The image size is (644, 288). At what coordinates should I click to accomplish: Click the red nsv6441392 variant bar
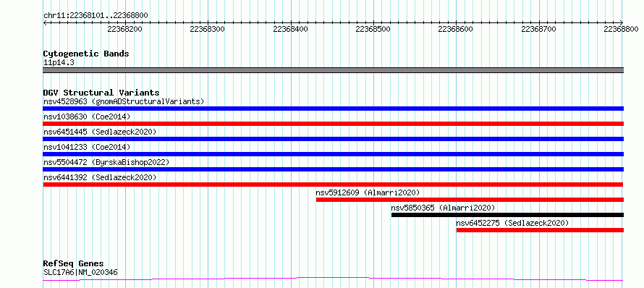333,185
